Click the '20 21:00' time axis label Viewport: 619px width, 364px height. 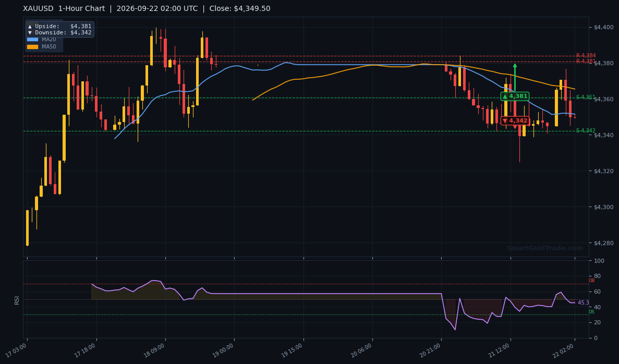pos(430,350)
